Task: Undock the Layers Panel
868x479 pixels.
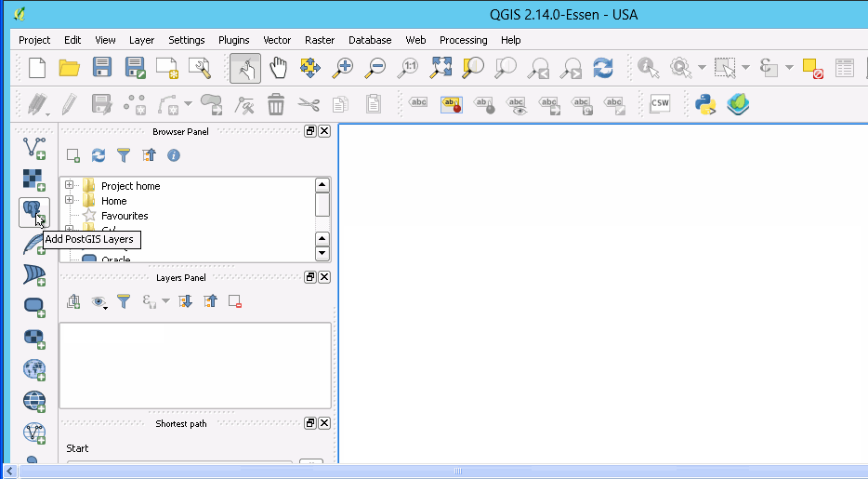Action: point(310,277)
